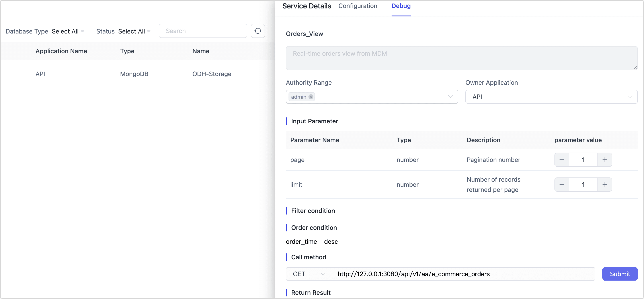Viewport: 644px width, 299px height.
Task: Switch to the Configuration tab
Action: [x=357, y=6]
